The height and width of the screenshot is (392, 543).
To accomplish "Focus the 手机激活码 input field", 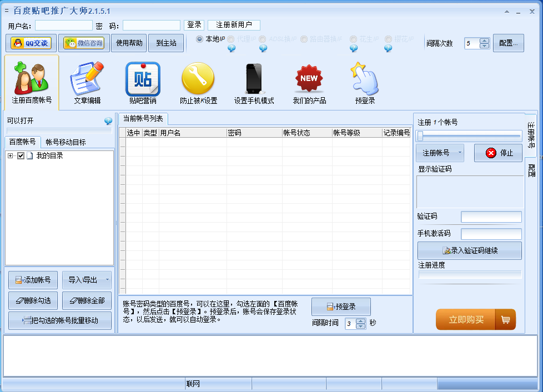I will pos(491,234).
